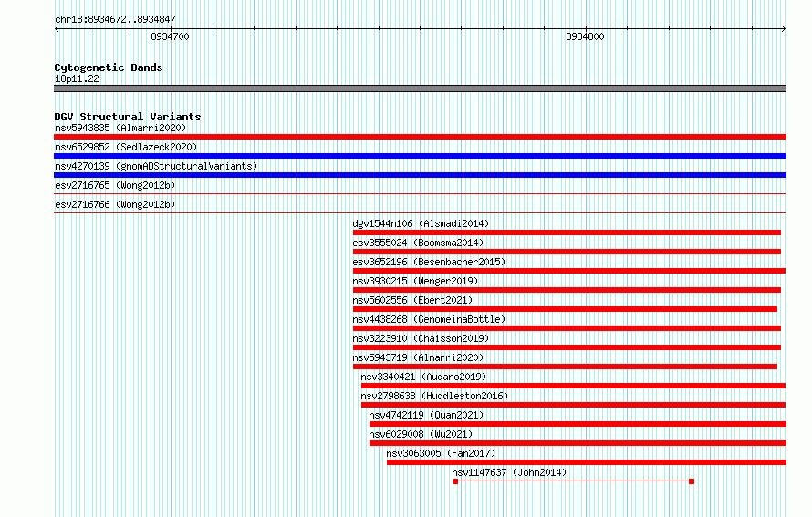The width and height of the screenshot is (812, 517).
Task: Click nsv4742119 (Quan2021) label
Action: [426, 415]
